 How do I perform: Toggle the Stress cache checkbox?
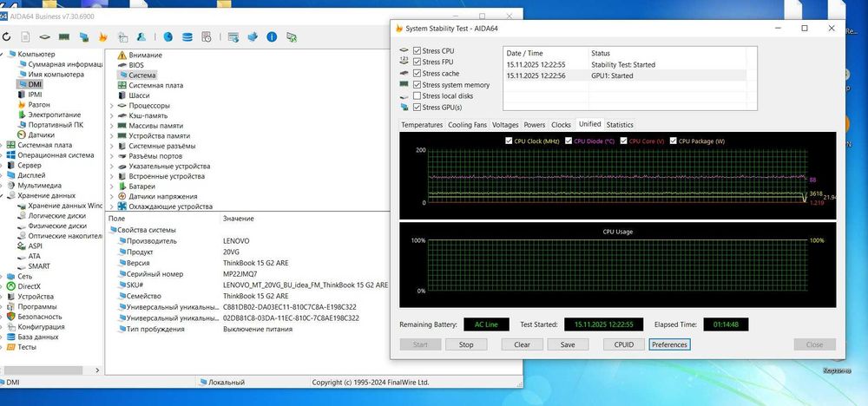click(x=417, y=74)
